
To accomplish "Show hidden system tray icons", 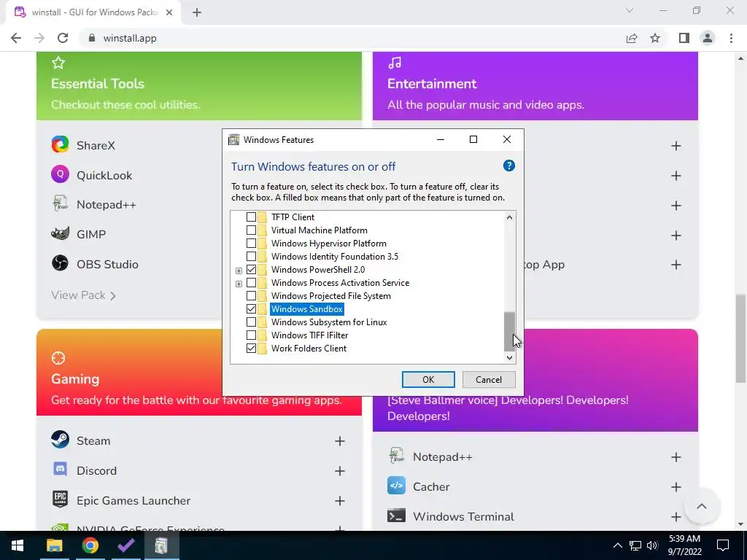I will click(x=617, y=545).
